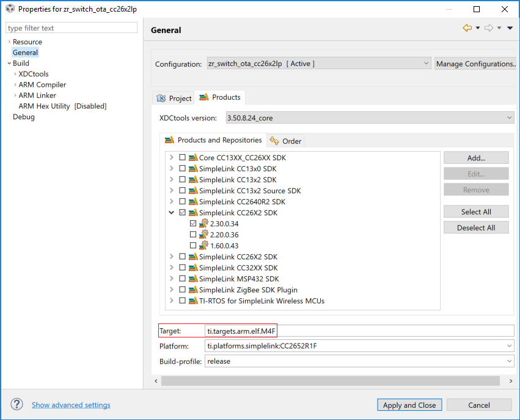Tick the SimpleLink MSP432 SDK checkbox
The width and height of the screenshot is (520, 420).
pos(182,279)
